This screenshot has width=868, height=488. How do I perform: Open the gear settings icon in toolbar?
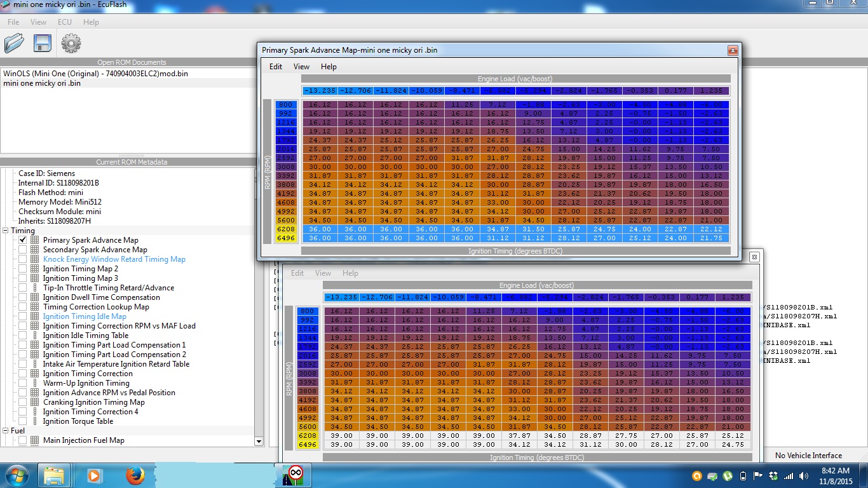pyautogui.click(x=71, y=43)
